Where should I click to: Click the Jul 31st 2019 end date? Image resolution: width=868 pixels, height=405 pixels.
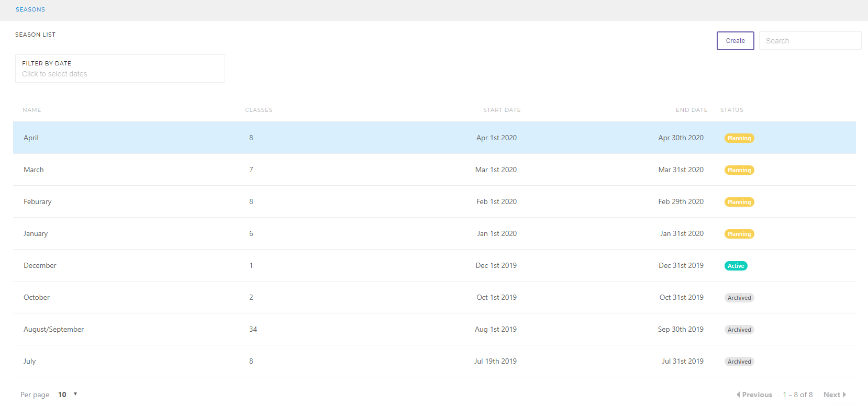click(x=683, y=361)
